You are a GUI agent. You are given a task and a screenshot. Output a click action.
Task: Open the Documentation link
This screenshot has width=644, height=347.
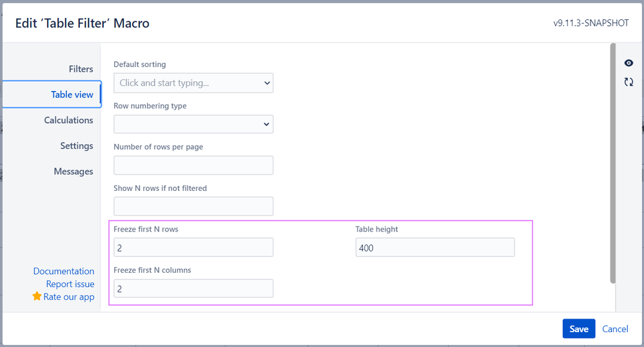tap(64, 272)
